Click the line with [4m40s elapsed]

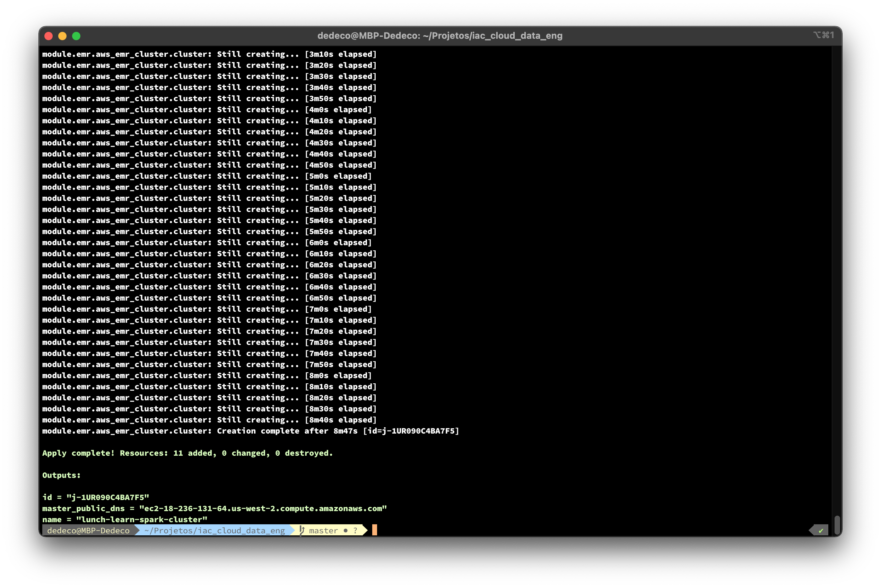pyautogui.click(x=209, y=154)
